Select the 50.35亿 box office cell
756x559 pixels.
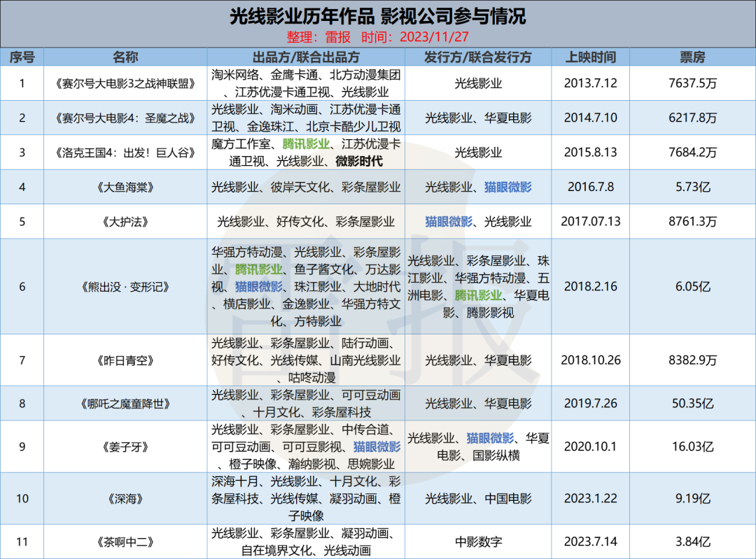692,404
